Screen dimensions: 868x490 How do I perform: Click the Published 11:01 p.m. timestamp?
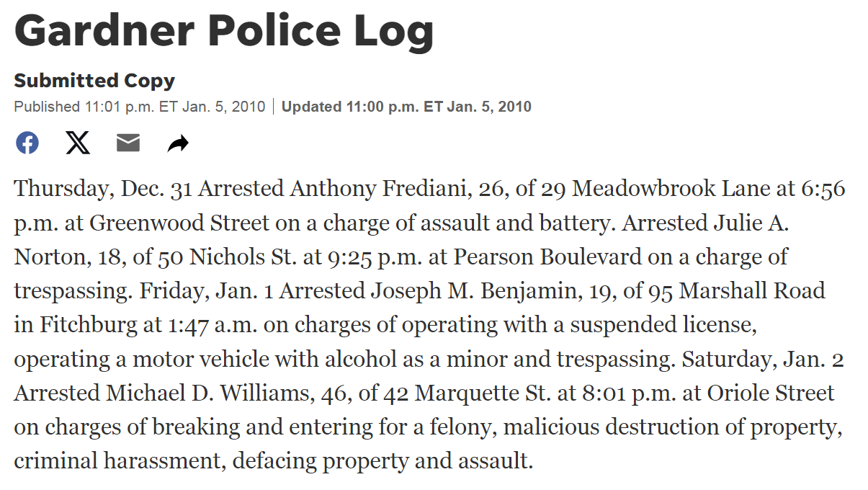pyautogui.click(x=140, y=107)
